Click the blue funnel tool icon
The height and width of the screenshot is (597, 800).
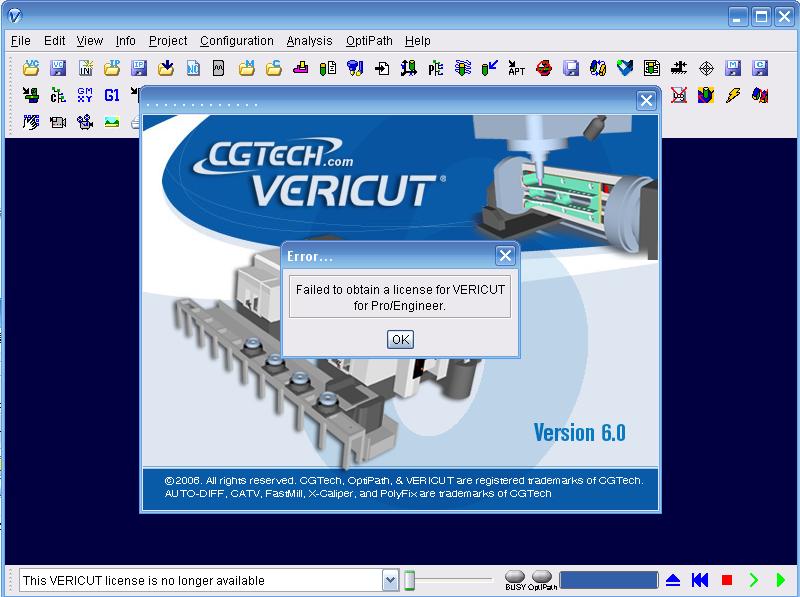(355, 68)
